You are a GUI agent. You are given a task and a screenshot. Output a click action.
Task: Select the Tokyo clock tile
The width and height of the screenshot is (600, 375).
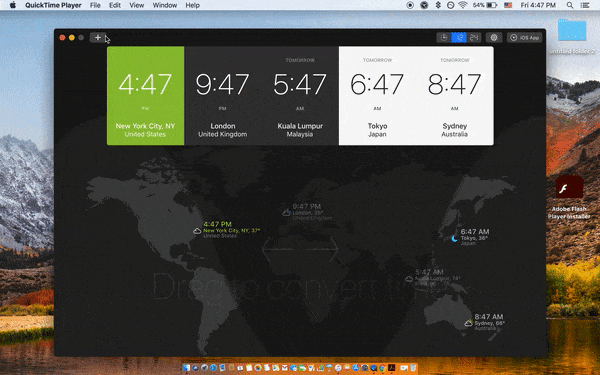click(377, 96)
